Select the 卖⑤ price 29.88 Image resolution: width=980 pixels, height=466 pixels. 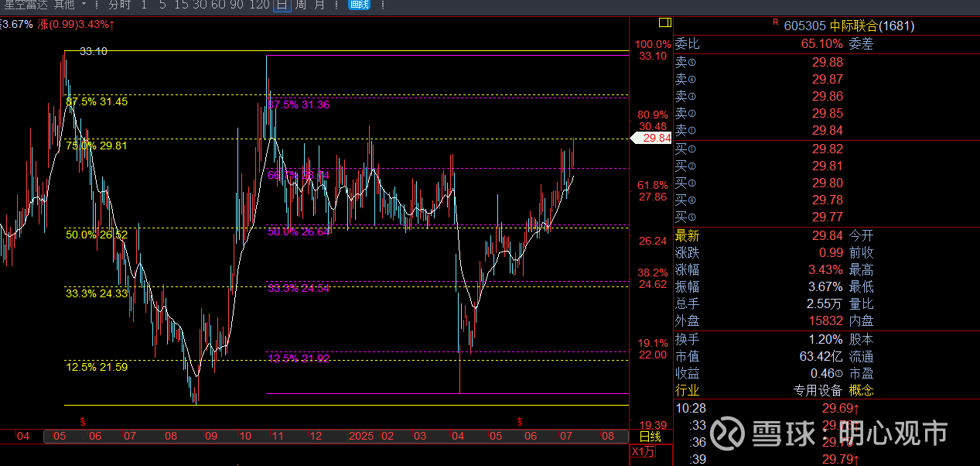827,62
